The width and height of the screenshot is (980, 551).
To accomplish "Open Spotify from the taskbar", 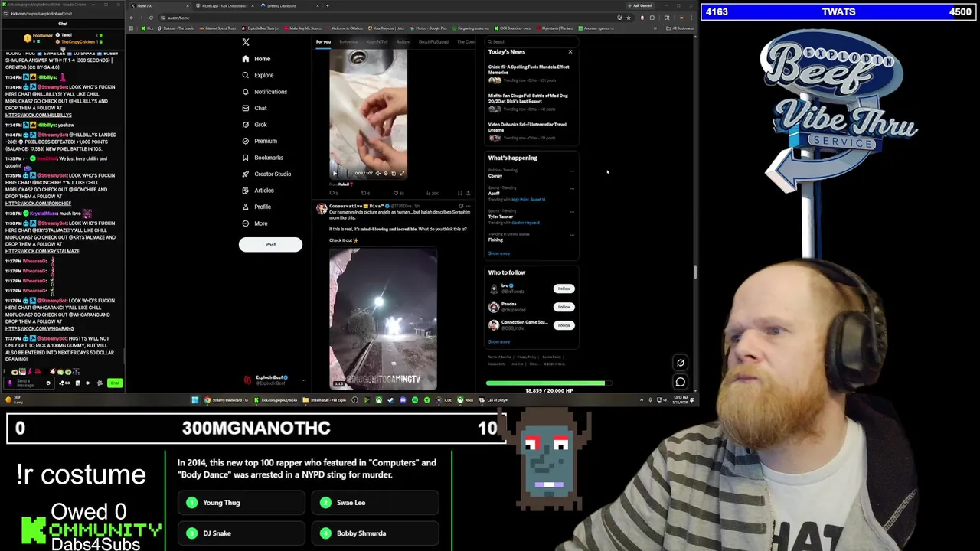I will [415, 400].
